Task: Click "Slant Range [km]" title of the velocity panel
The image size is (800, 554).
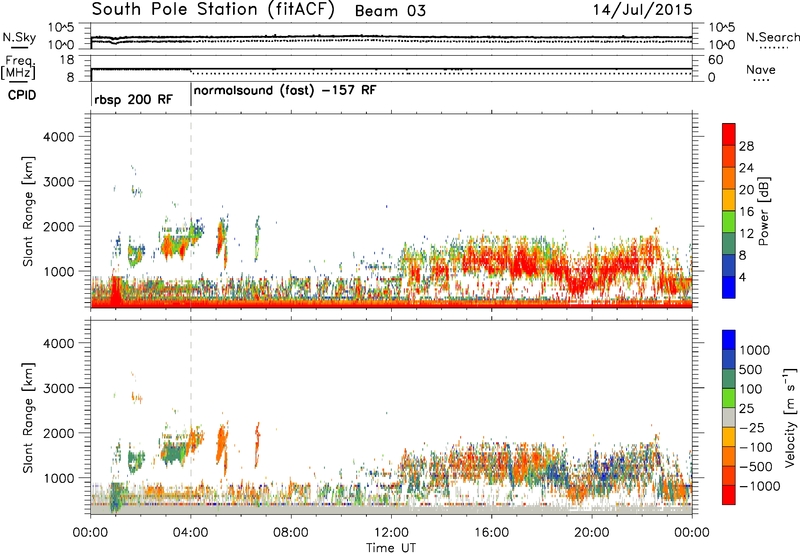Action: pos(28,417)
